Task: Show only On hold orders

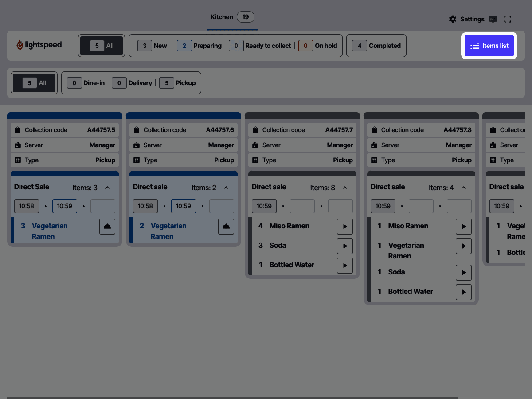Action: 318,46
